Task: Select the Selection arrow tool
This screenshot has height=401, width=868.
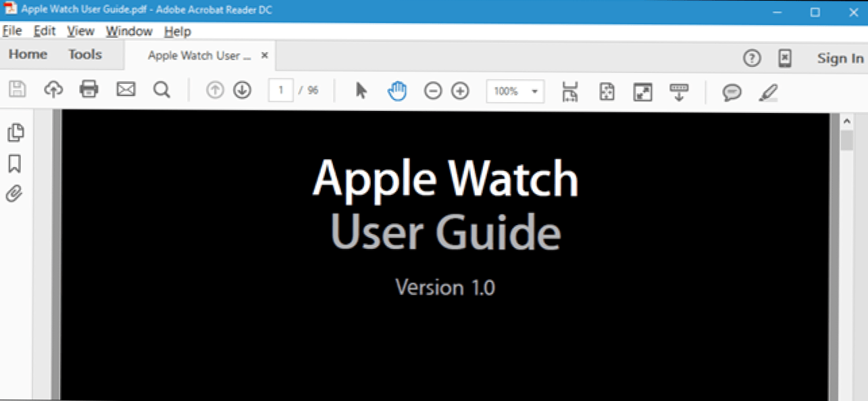Action: tap(361, 90)
